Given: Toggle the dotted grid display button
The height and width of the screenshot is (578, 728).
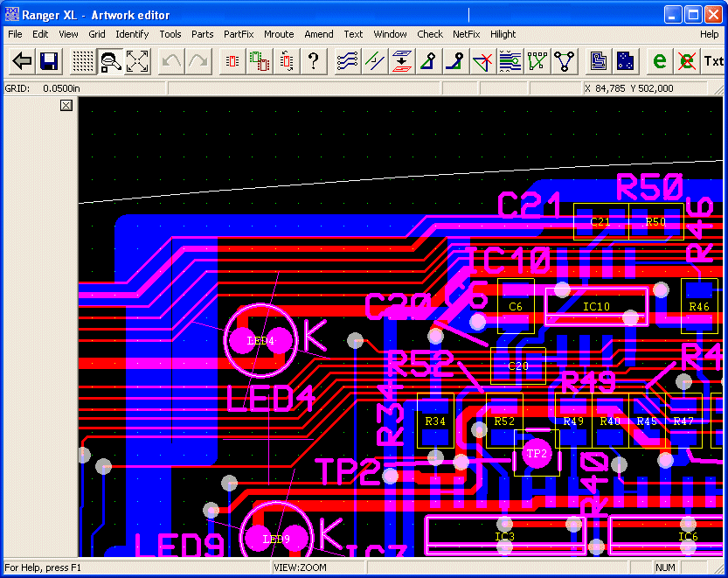Looking at the screenshot, I should 83,61.
